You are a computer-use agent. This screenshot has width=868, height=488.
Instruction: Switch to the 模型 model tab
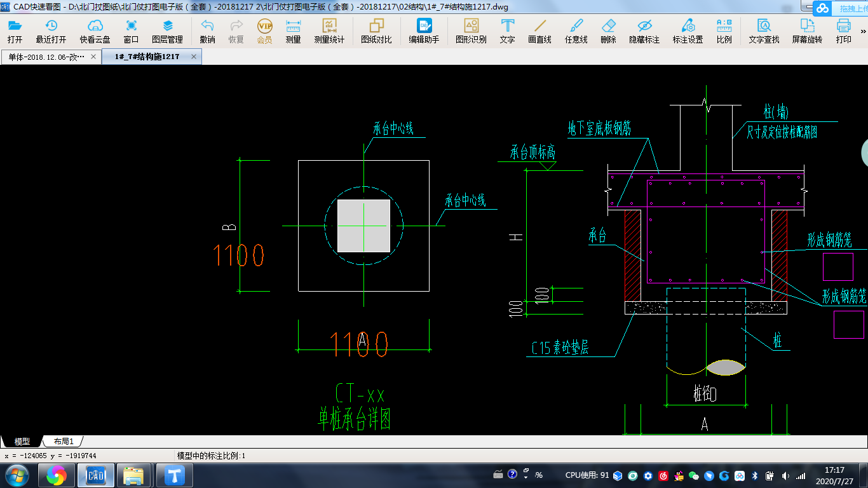[22, 442]
